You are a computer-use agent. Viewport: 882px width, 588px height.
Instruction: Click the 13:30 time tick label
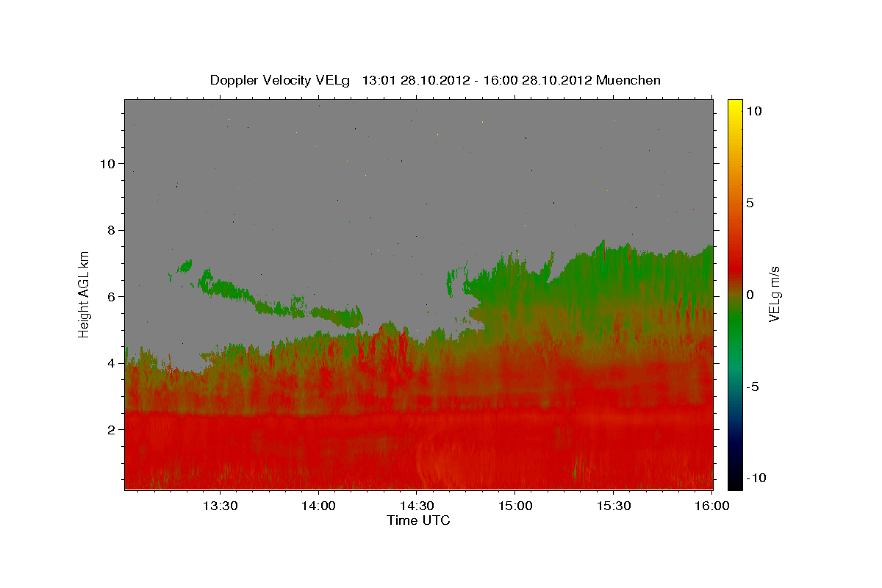click(220, 506)
